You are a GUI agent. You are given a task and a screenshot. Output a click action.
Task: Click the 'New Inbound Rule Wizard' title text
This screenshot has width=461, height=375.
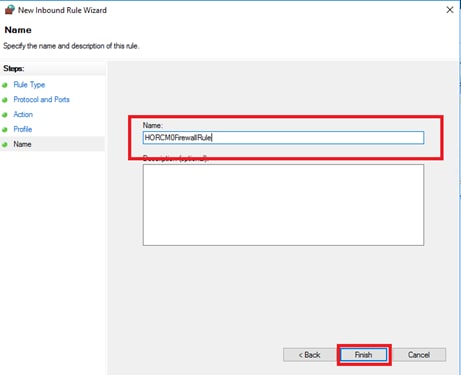pos(62,10)
